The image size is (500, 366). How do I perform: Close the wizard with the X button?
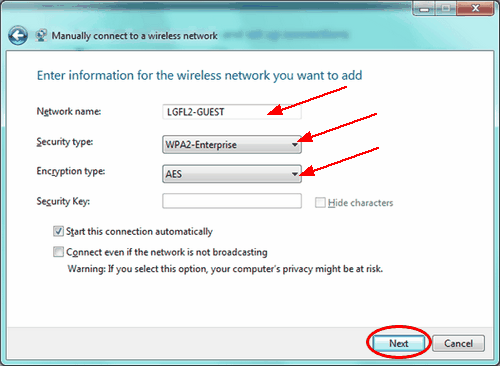(x=475, y=8)
